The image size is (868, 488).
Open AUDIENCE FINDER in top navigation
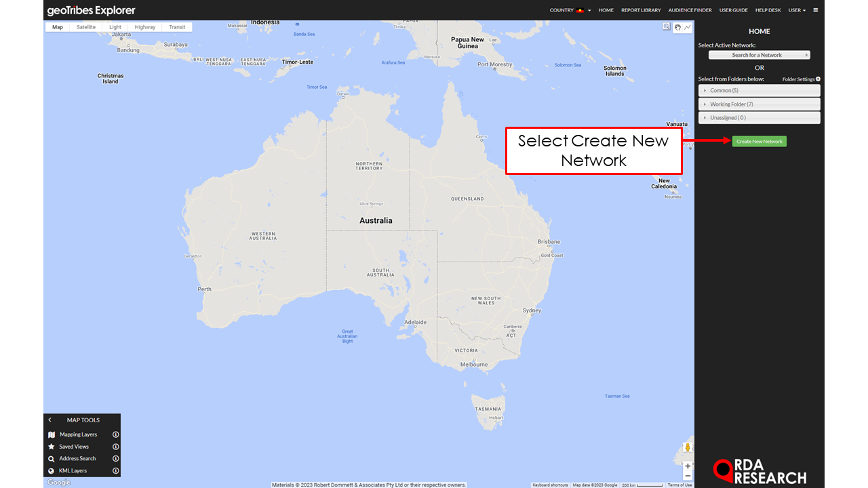pyautogui.click(x=690, y=10)
